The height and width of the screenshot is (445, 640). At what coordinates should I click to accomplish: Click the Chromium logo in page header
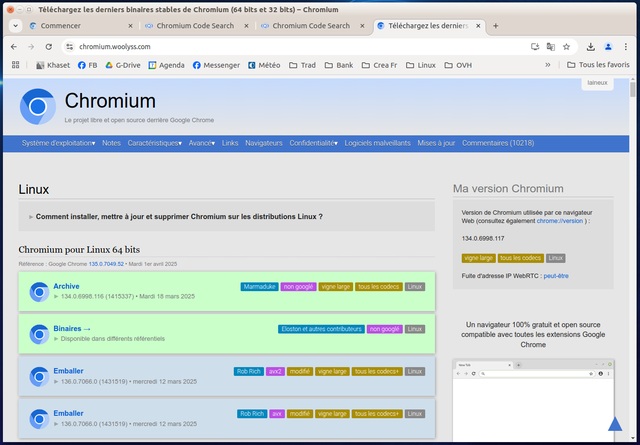click(x=38, y=107)
